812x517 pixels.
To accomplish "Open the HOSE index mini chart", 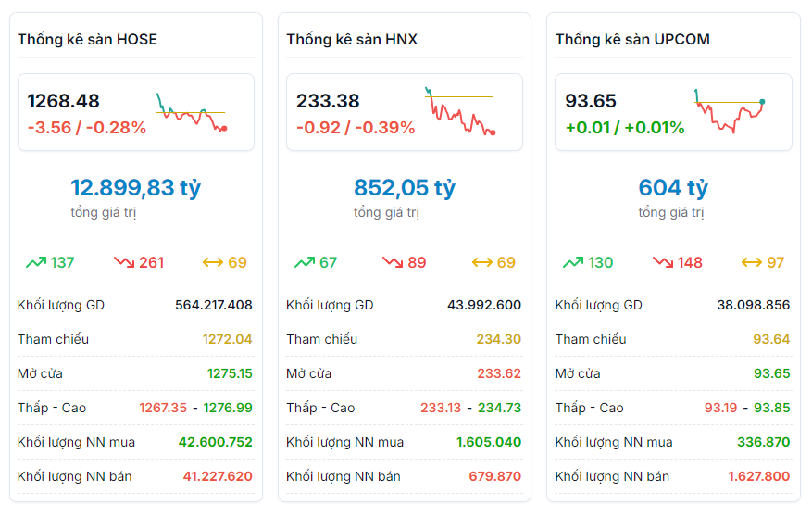I will point(193,113).
